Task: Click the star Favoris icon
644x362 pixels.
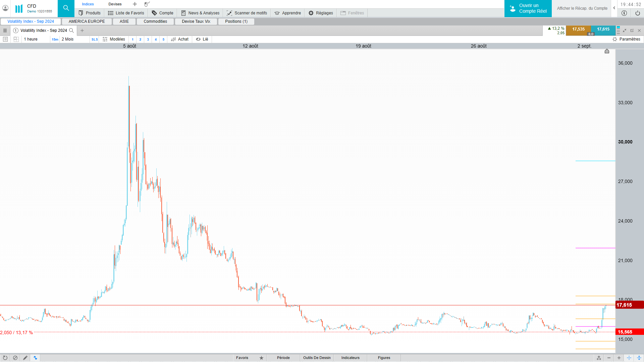Action: click(261, 358)
